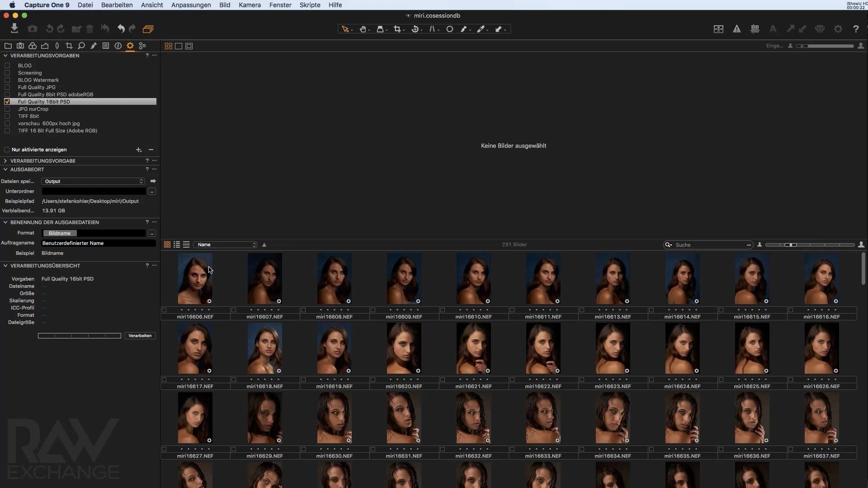868x488 pixels.
Task: Open AUSGABEORT panel options menu
Action: coord(154,169)
